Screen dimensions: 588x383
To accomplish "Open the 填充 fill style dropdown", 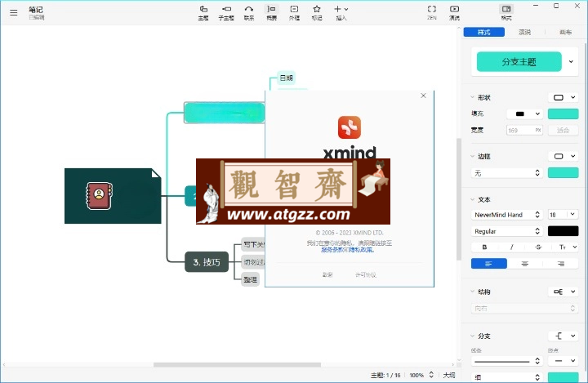I will (524, 114).
